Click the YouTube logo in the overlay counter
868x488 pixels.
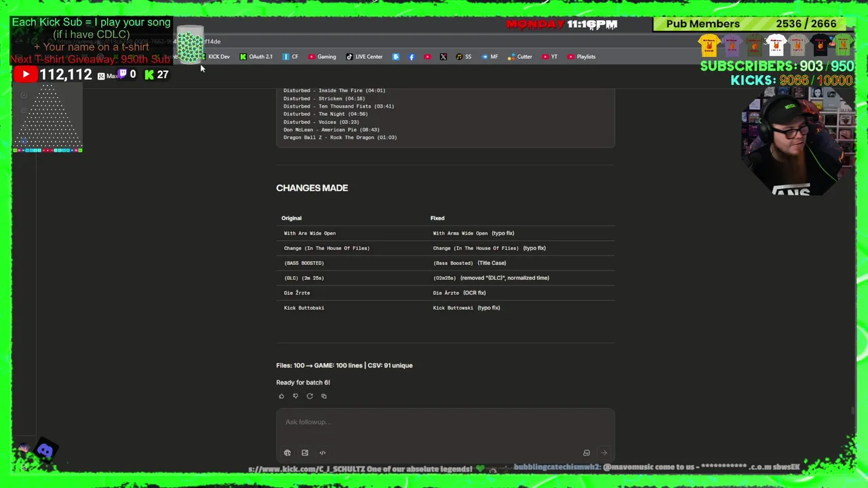pos(25,75)
